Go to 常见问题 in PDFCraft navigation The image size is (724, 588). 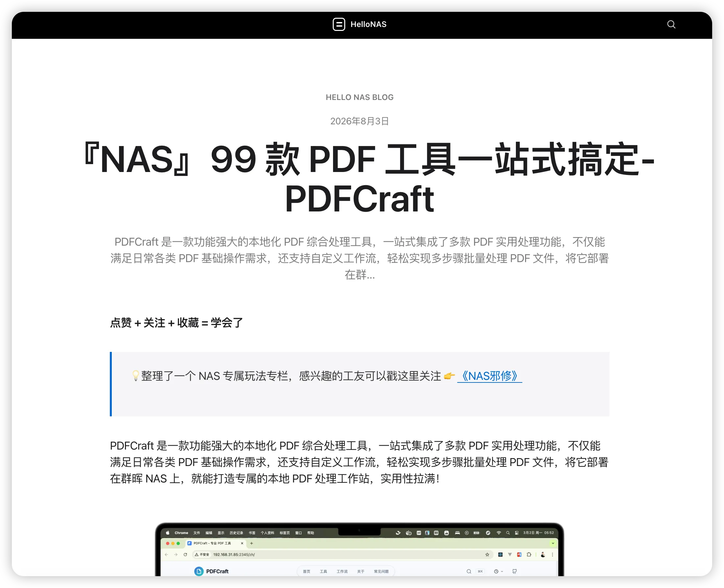coord(381,572)
